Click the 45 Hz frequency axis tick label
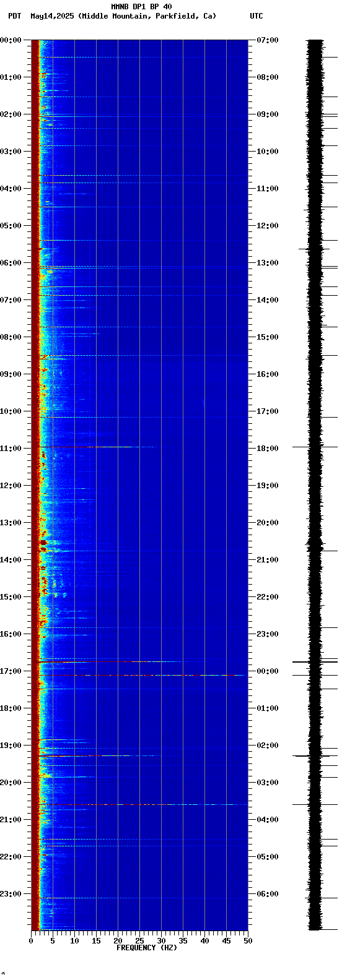This screenshot has height=980, width=342. coord(226,941)
